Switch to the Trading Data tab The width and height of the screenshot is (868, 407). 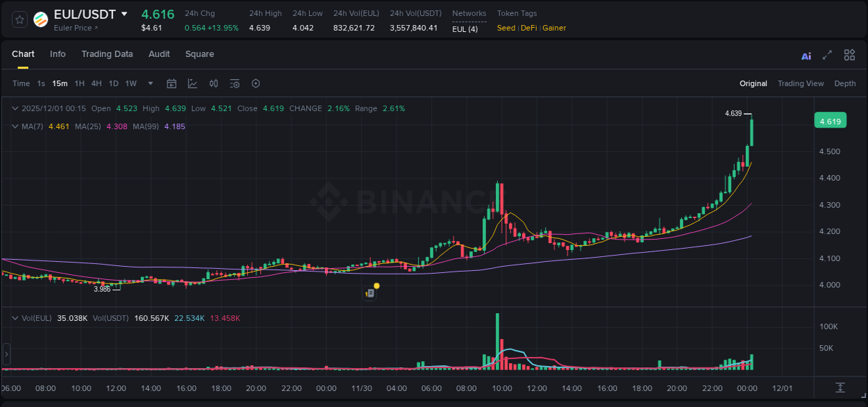point(107,54)
